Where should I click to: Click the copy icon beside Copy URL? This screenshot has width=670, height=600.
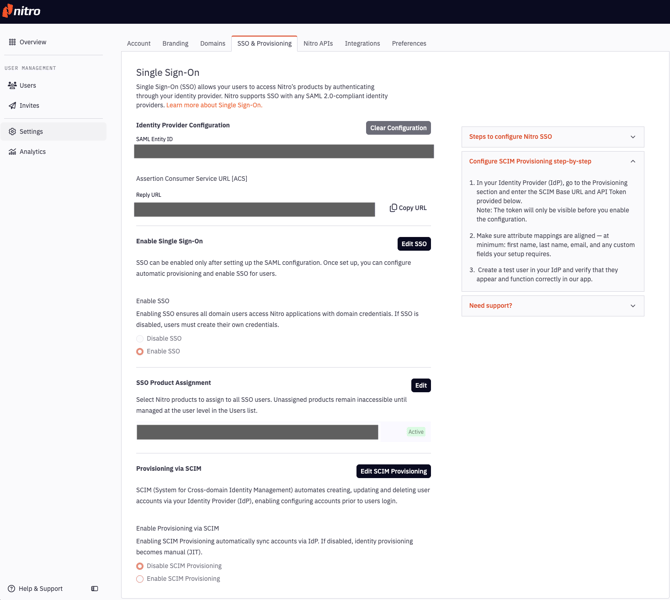click(x=393, y=208)
